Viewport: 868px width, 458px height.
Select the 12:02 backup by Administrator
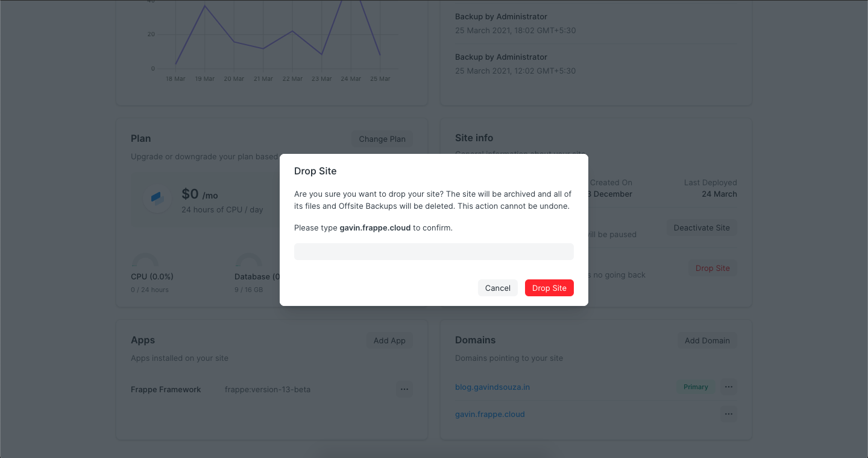[515, 64]
